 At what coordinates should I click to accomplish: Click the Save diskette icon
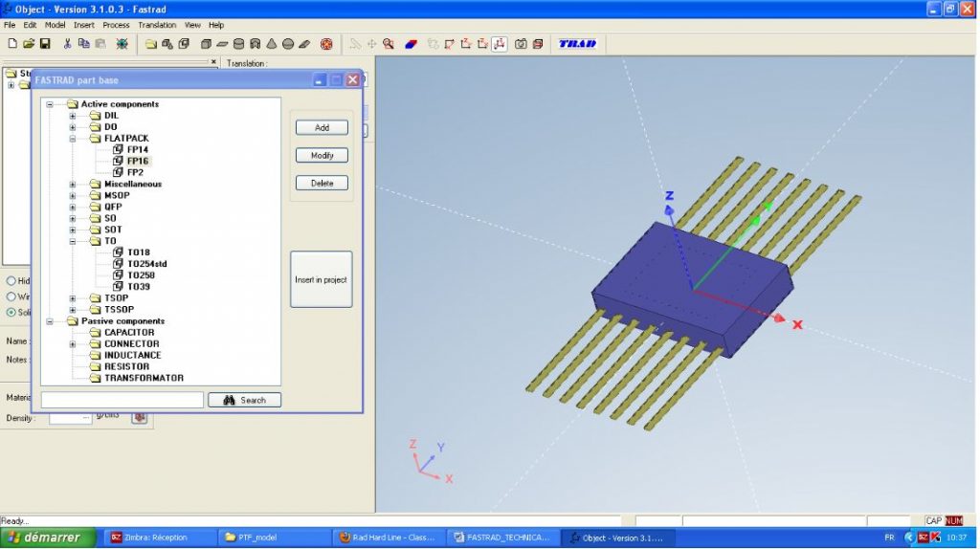pos(45,44)
